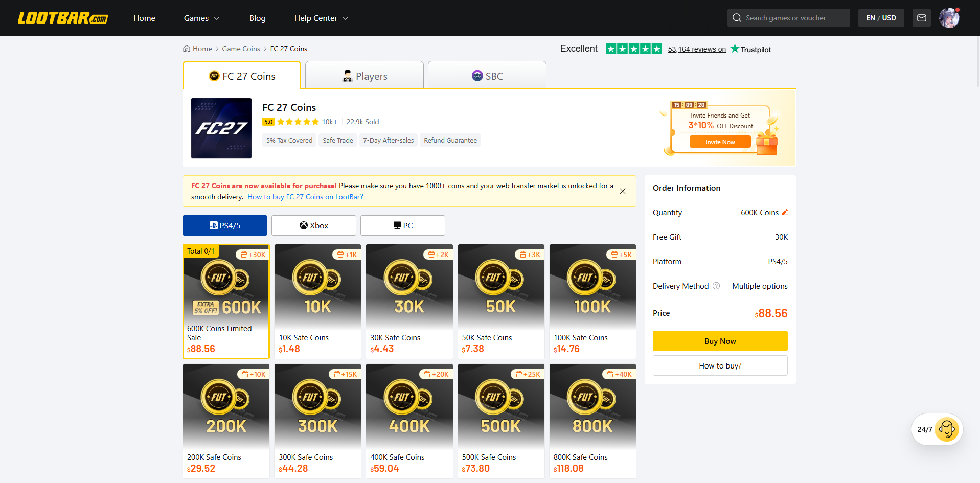
Task: Expand the Help Center dropdown
Action: (x=321, y=18)
